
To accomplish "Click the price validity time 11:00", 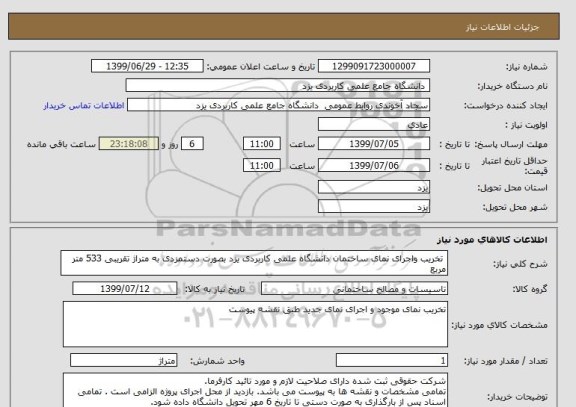I will click(262, 165).
